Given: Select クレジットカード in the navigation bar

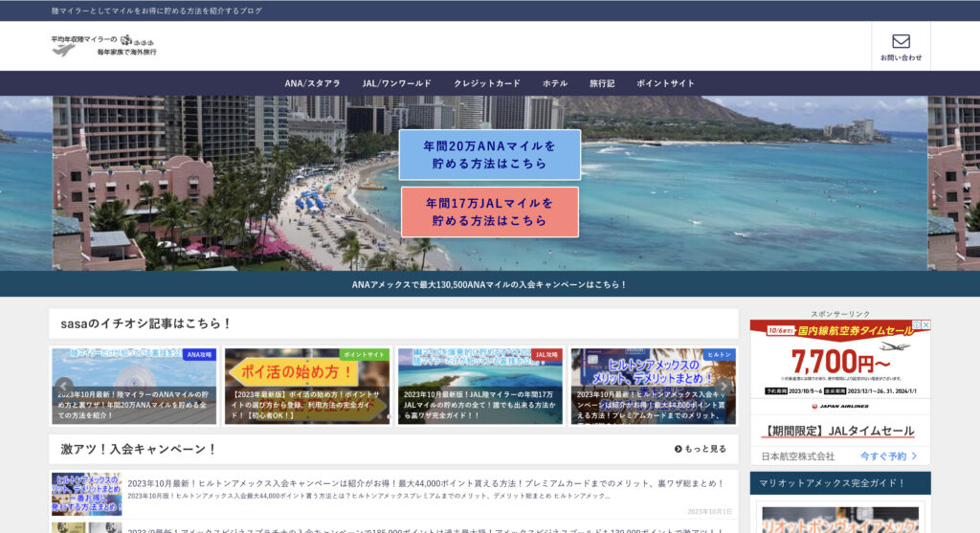Looking at the screenshot, I should [x=487, y=83].
